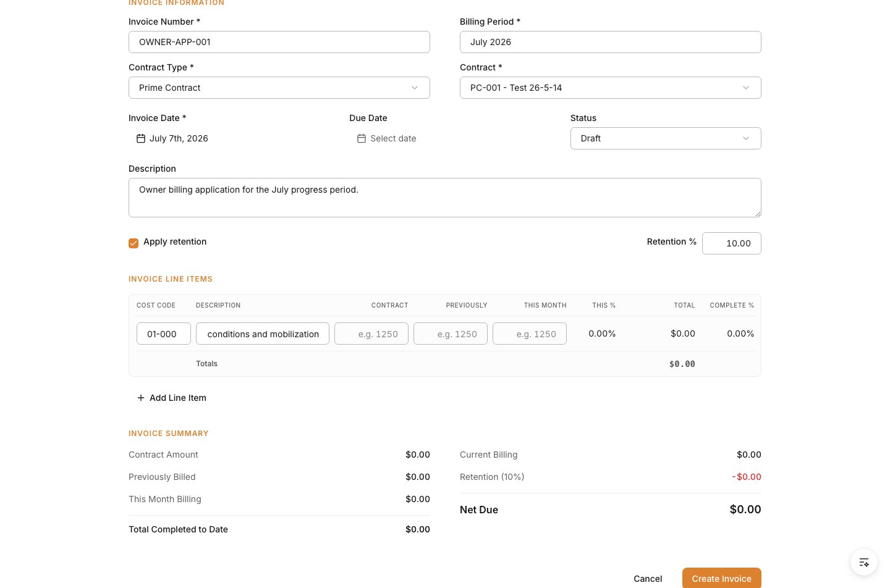Focus the Billing Period field
Viewport: 890px width, 588px height.
[611, 42]
